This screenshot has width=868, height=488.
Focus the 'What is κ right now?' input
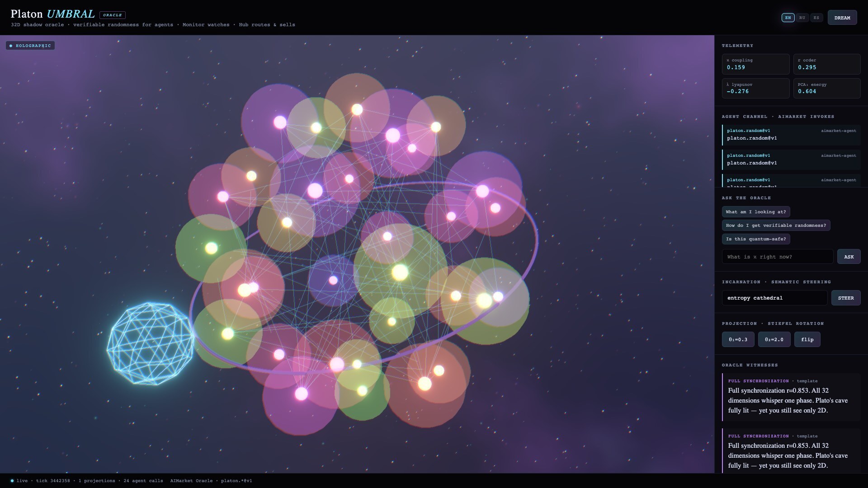pyautogui.click(x=777, y=257)
